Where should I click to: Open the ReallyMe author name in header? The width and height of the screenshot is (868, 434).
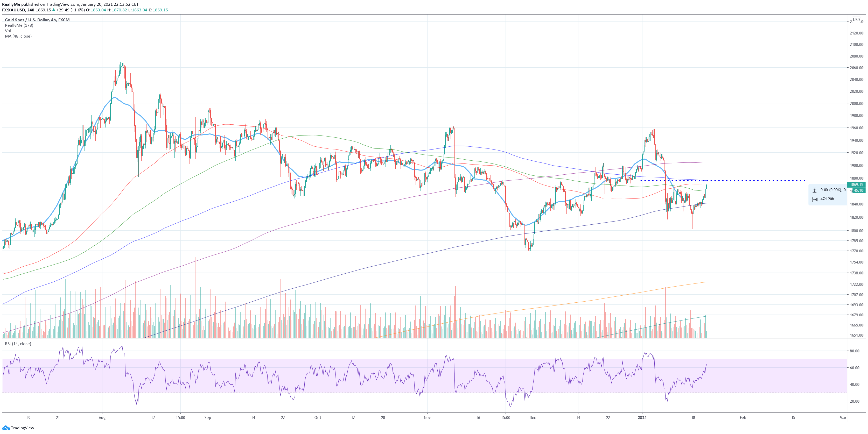11,4
